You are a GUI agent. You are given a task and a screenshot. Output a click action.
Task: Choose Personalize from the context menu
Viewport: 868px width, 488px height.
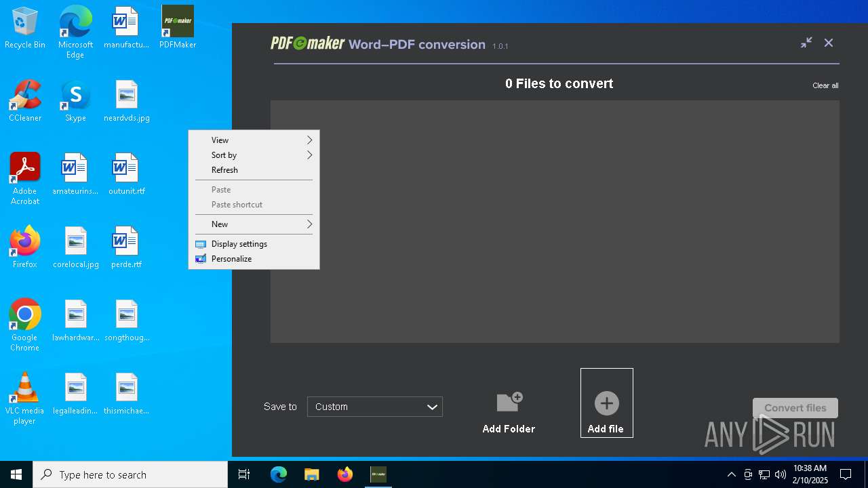(x=254, y=259)
